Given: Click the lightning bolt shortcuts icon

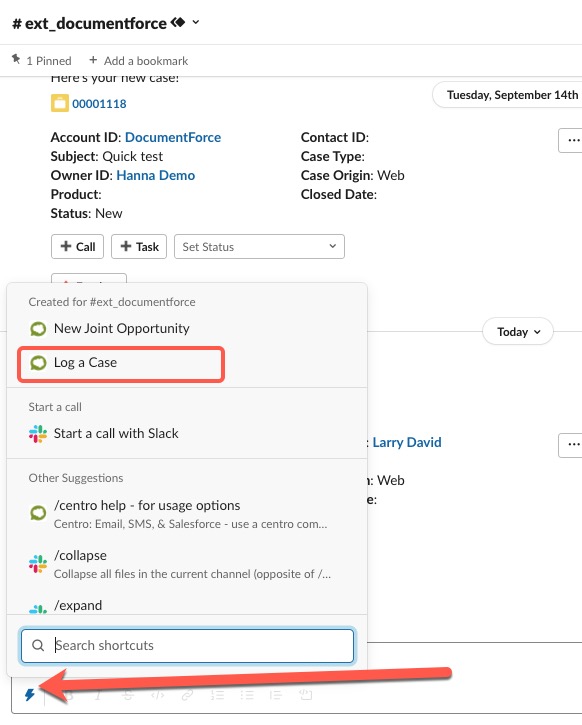Looking at the screenshot, I should (30, 694).
